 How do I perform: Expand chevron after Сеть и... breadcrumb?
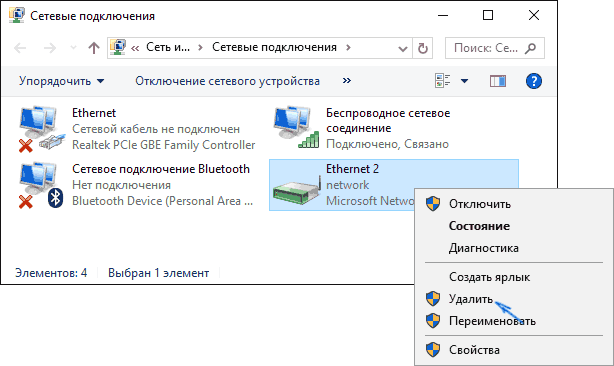pos(200,48)
